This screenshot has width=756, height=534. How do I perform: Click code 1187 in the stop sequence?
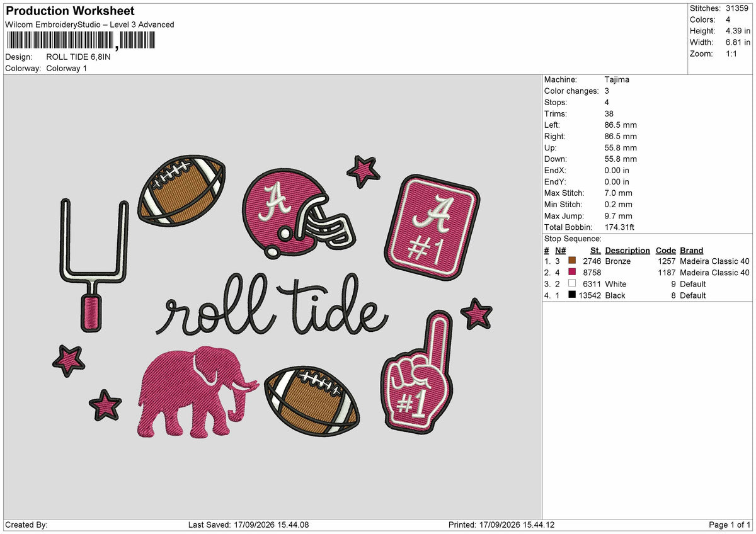(x=667, y=272)
